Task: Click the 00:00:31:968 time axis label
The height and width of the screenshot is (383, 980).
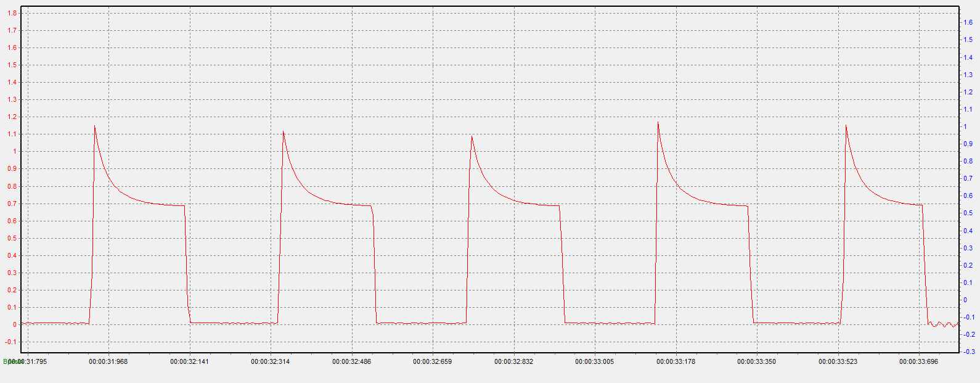Action: (x=108, y=361)
